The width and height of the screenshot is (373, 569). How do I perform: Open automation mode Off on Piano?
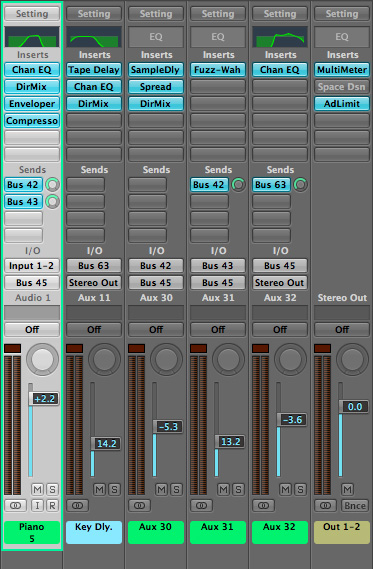coord(32,329)
